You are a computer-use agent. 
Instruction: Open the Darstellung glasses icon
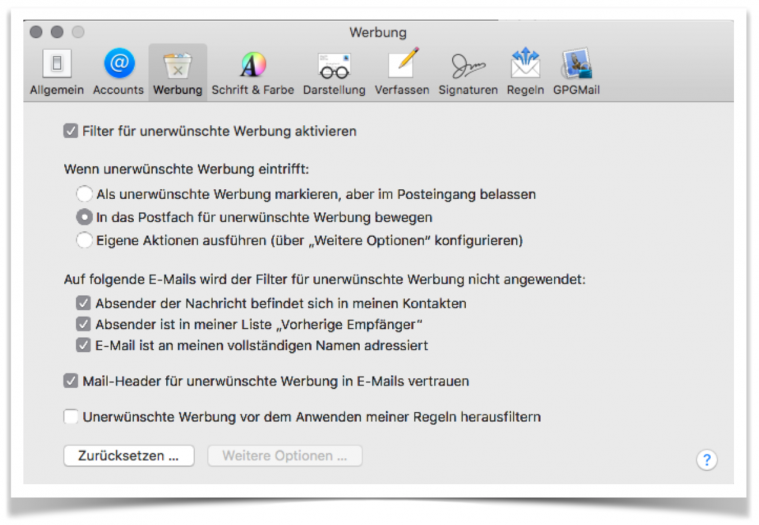point(334,66)
